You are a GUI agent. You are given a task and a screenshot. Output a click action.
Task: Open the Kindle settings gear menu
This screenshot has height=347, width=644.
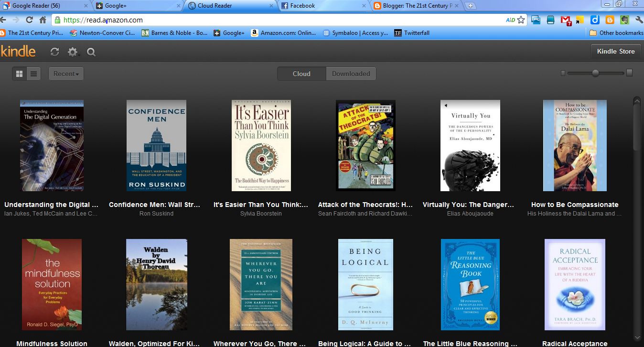[73, 52]
